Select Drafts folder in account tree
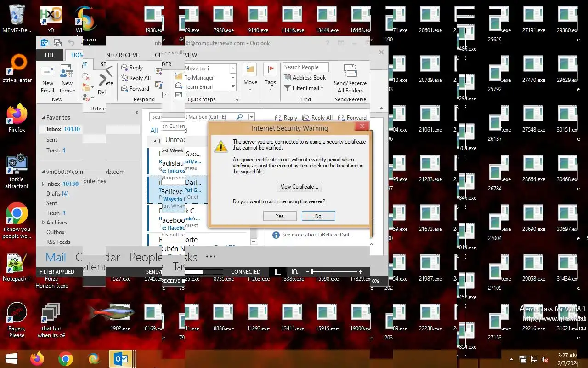The height and width of the screenshot is (368, 588). (x=57, y=194)
